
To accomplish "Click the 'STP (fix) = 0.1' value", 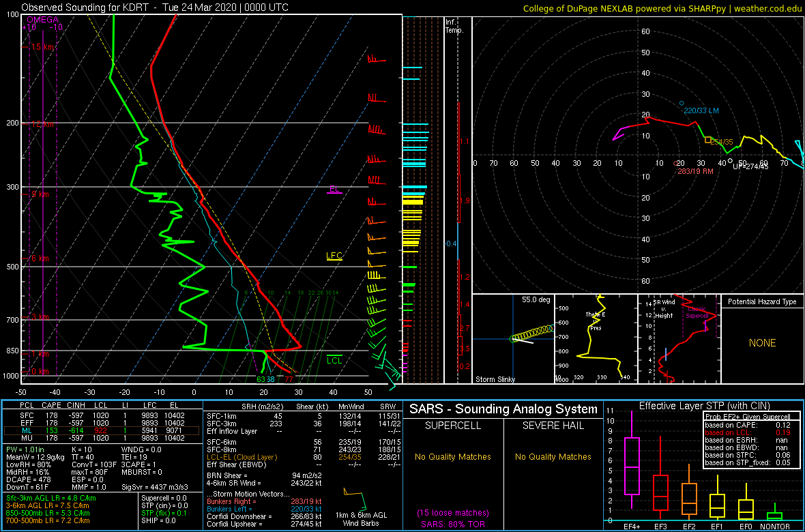I will (166, 513).
